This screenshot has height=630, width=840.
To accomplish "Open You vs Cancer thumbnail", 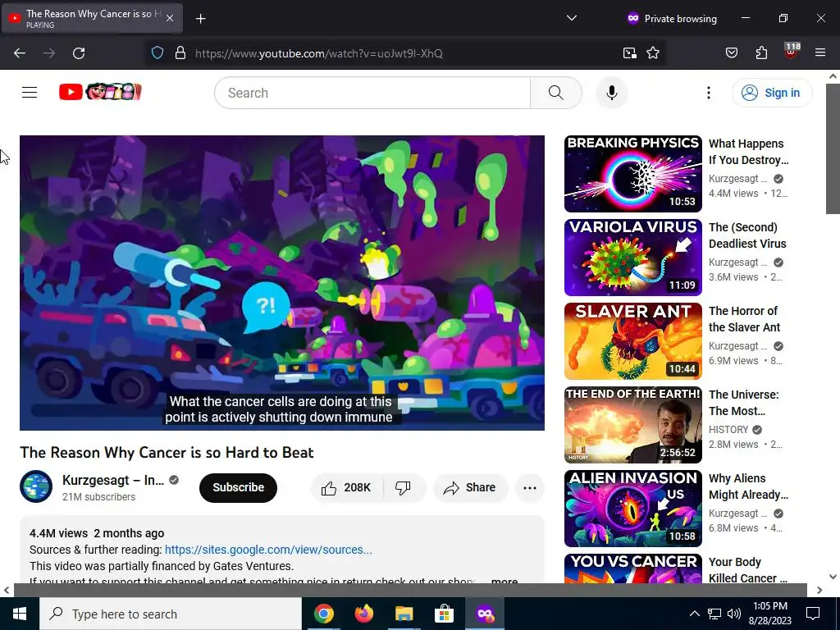I will pyautogui.click(x=632, y=568).
